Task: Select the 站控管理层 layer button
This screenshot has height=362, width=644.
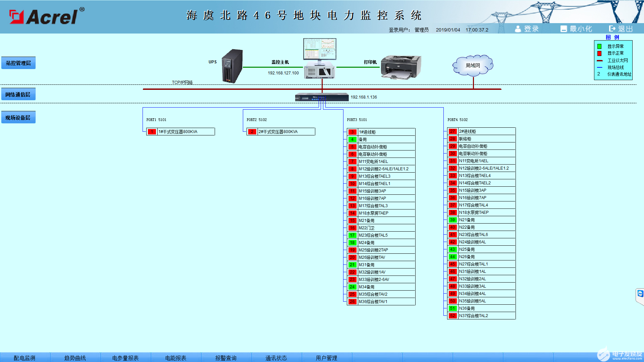Action: (x=18, y=63)
